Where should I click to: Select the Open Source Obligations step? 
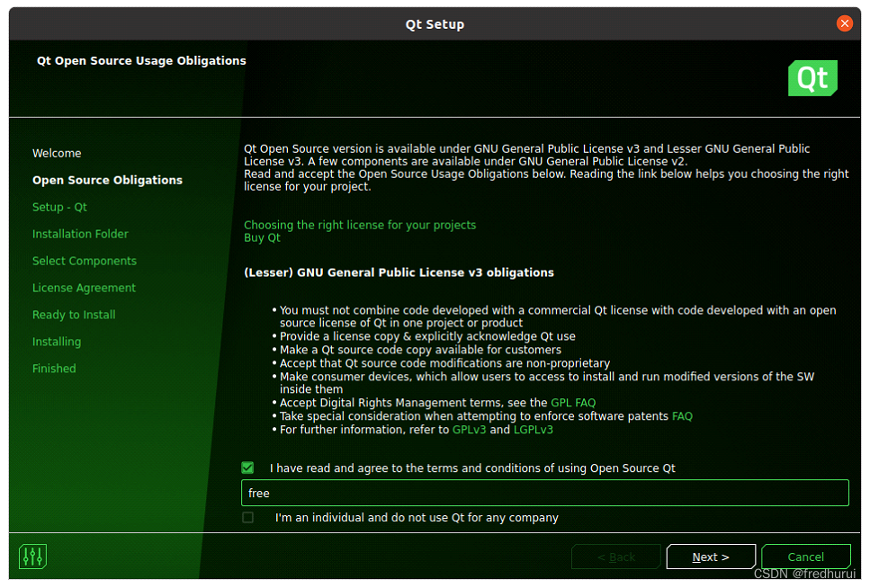click(107, 180)
